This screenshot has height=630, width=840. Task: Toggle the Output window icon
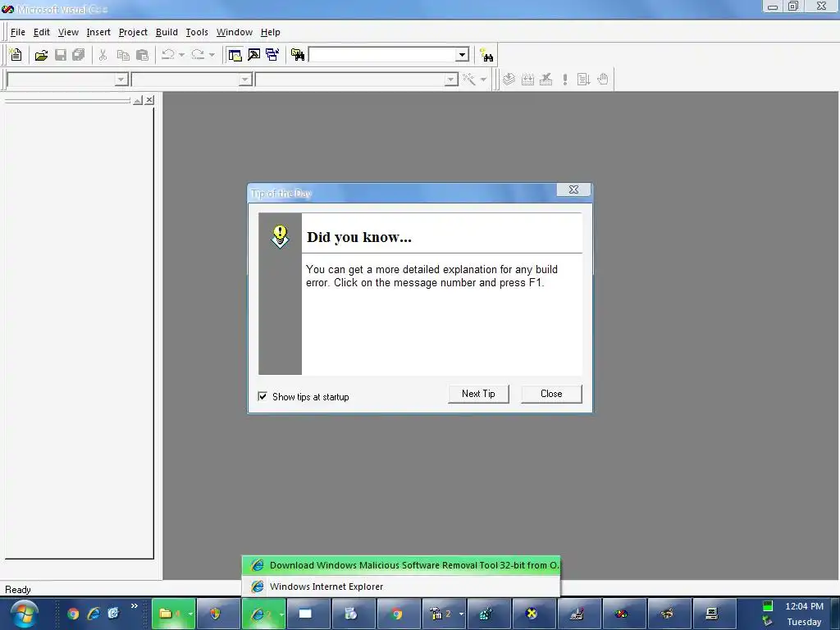253,55
